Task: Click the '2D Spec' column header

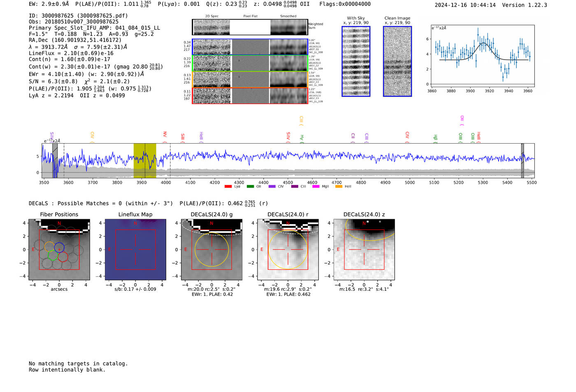Action: coord(212,16)
